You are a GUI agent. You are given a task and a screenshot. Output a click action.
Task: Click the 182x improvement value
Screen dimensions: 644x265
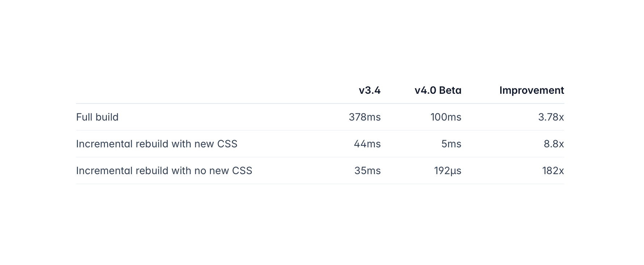pos(553,171)
